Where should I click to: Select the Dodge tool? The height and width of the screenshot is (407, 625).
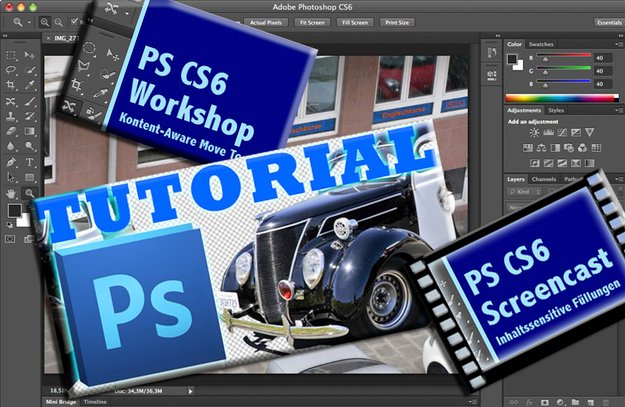click(x=29, y=146)
